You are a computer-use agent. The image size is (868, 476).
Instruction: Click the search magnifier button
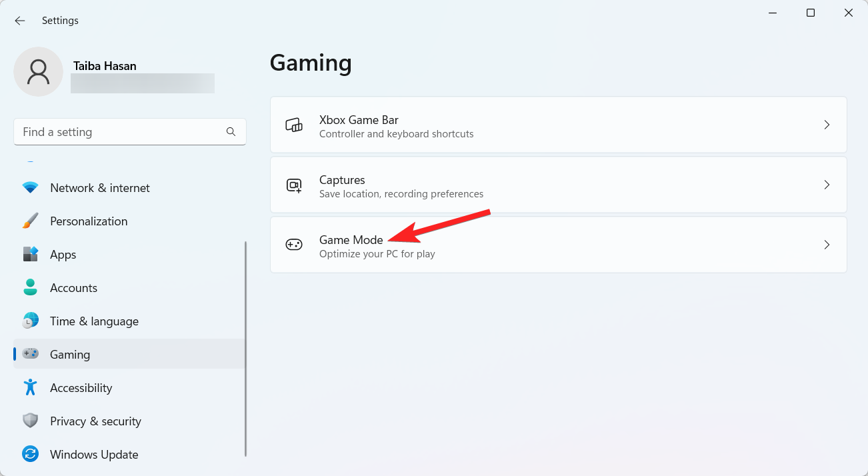point(231,132)
